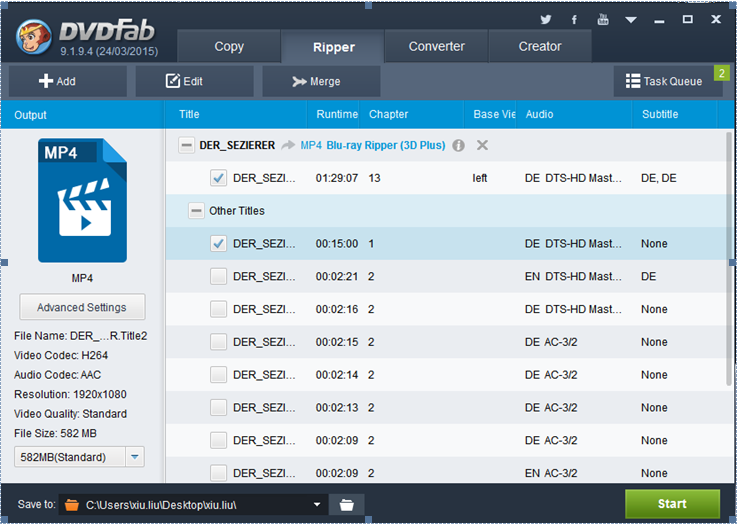The image size is (739, 525).
Task: Check the AC-3/2 DE title checkbox with runtime 00:02:09
Action: click(x=218, y=440)
